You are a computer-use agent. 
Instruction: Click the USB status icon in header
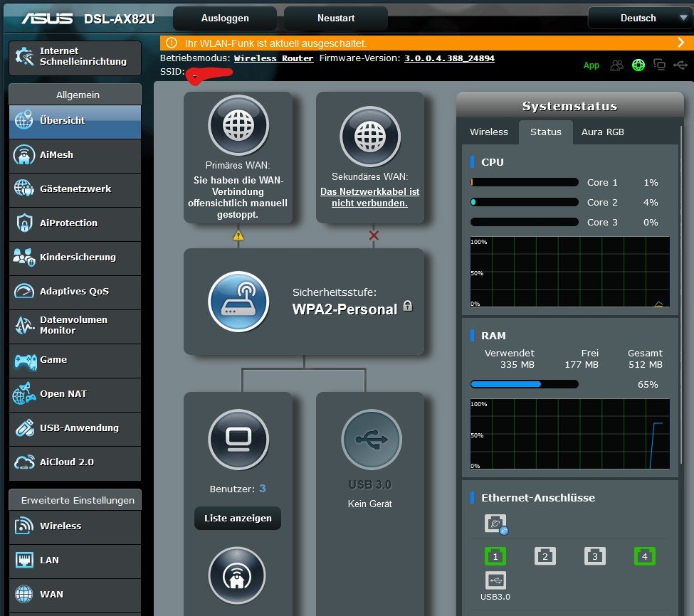click(x=680, y=65)
